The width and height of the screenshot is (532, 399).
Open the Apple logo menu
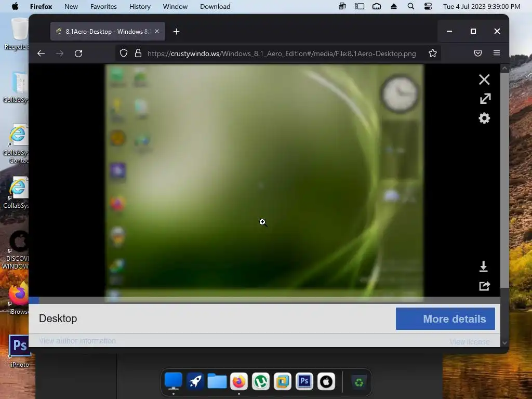point(15,6)
